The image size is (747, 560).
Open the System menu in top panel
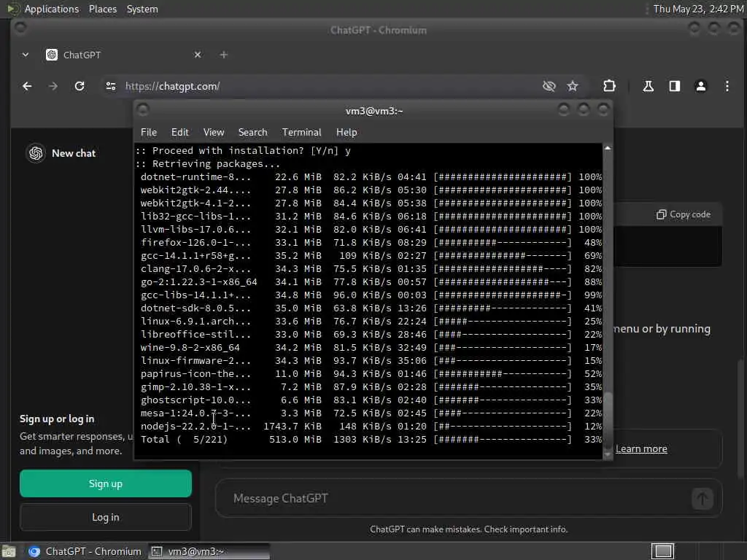click(x=142, y=9)
